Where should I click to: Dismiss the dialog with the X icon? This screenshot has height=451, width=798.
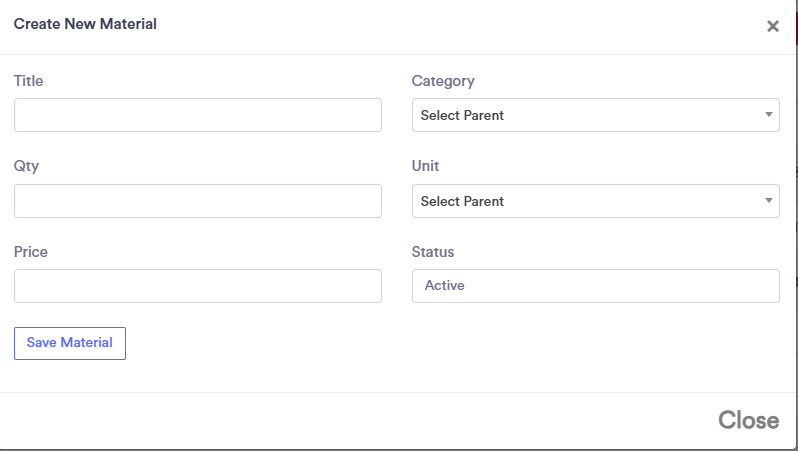tap(772, 27)
